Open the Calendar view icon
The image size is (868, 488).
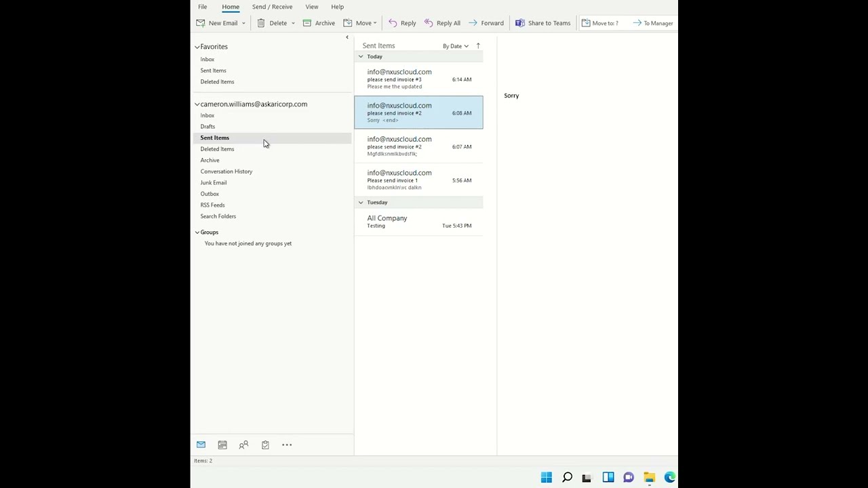pyautogui.click(x=222, y=445)
